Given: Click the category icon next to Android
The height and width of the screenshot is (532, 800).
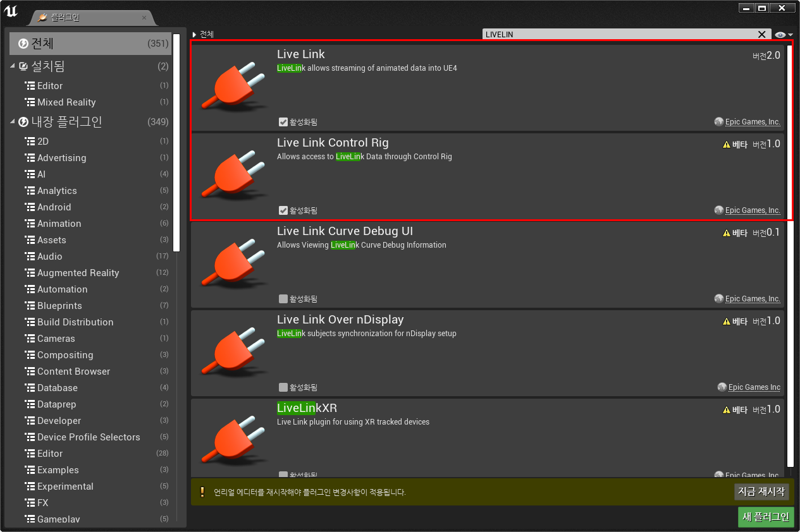Looking at the screenshot, I should click(x=30, y=207).
